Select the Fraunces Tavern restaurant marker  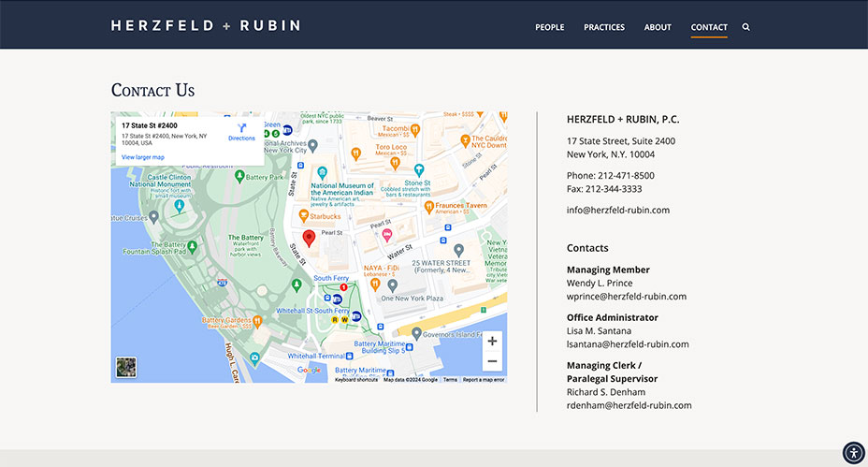(x=428, y=207)
